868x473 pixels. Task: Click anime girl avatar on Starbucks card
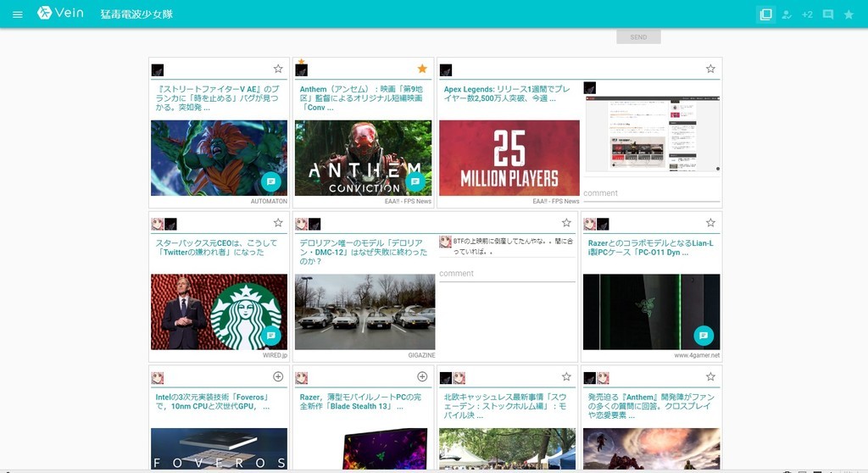tap(158, 225)
